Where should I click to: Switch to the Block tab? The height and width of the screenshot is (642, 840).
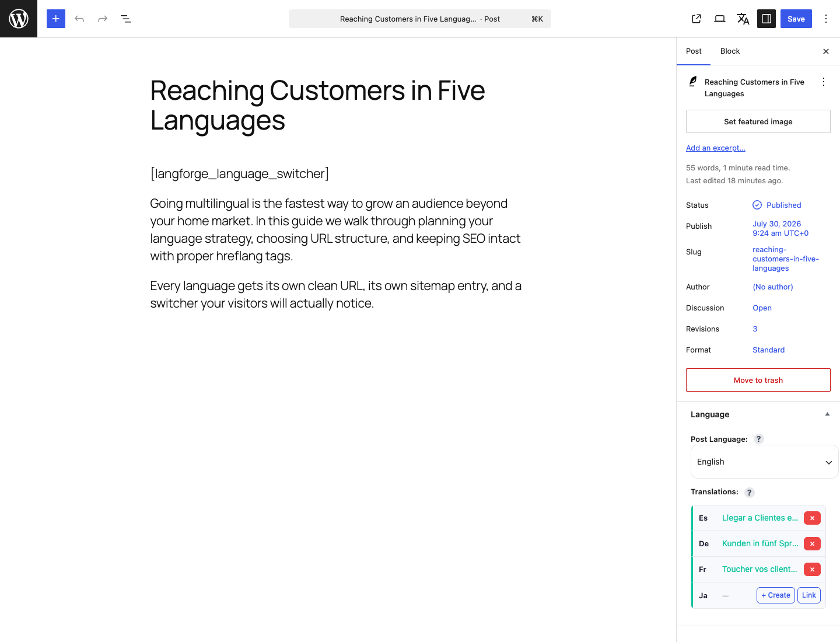click(x=730, y=51)
